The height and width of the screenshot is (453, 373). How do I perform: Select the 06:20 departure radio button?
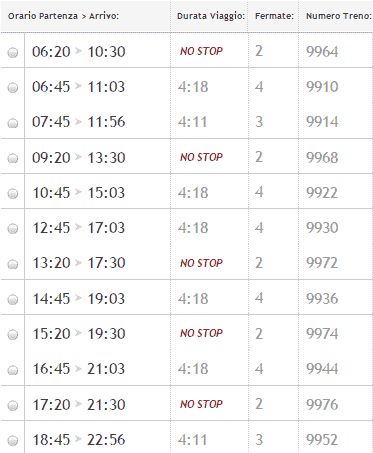13,52
